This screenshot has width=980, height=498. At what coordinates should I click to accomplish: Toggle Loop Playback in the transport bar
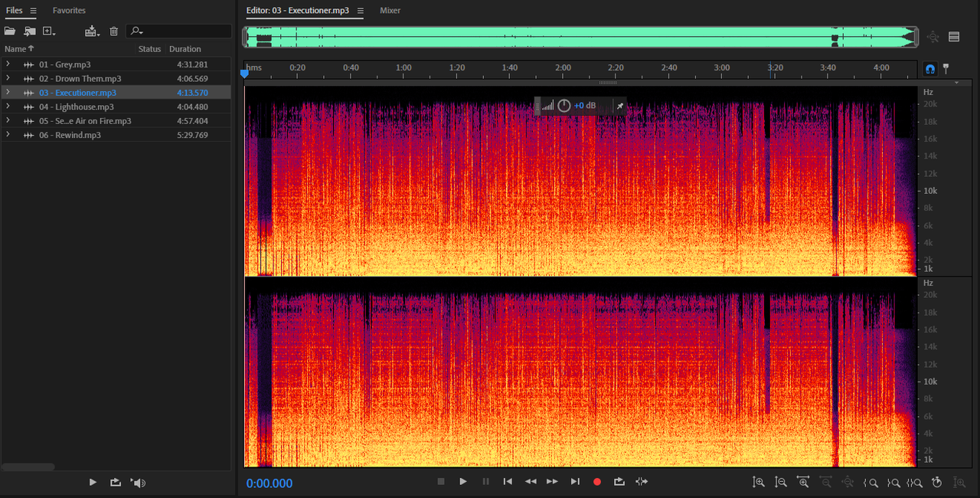pyautogui.click(x=619, y=482)
